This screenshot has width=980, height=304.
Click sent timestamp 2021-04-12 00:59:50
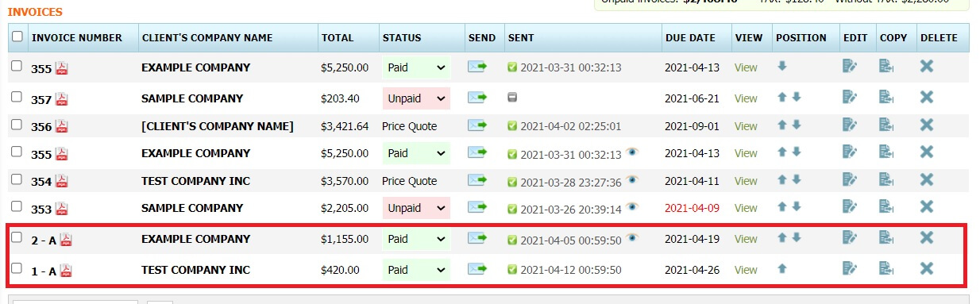tap(571, 270)
